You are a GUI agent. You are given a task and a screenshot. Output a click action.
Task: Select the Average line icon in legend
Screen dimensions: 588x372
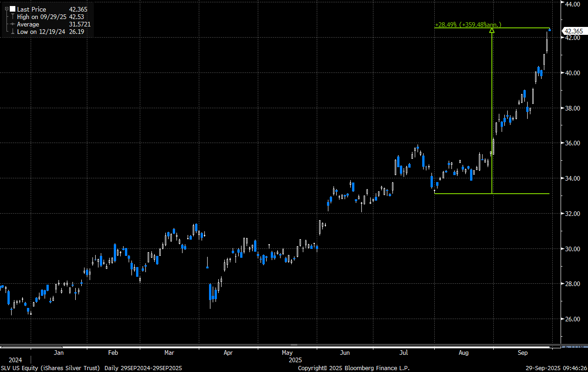(13, 24)
